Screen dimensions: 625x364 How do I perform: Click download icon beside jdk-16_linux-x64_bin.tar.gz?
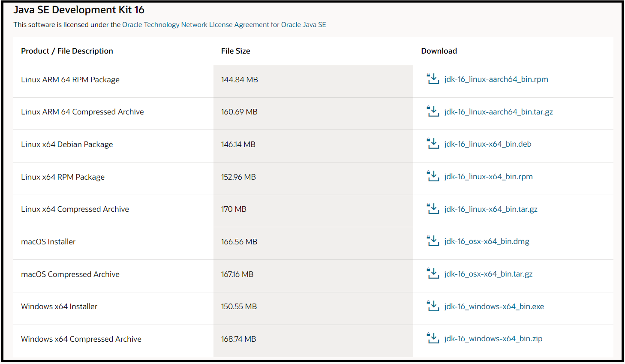click(x=433, y=209)
